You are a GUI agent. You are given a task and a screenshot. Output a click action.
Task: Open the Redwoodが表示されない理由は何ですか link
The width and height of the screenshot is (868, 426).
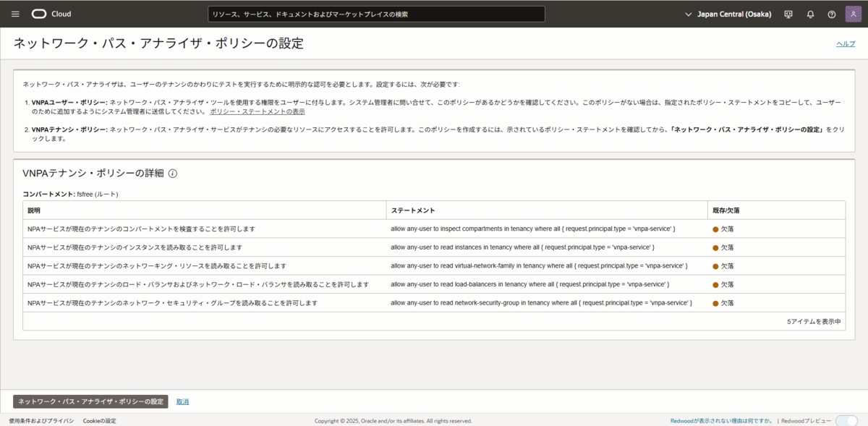722,420
